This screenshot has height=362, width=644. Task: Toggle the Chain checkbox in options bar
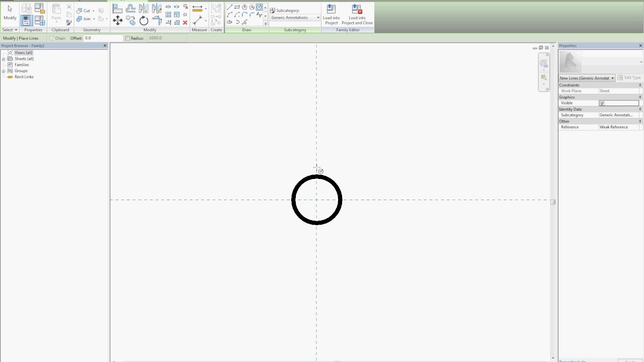tap(52, 38)
